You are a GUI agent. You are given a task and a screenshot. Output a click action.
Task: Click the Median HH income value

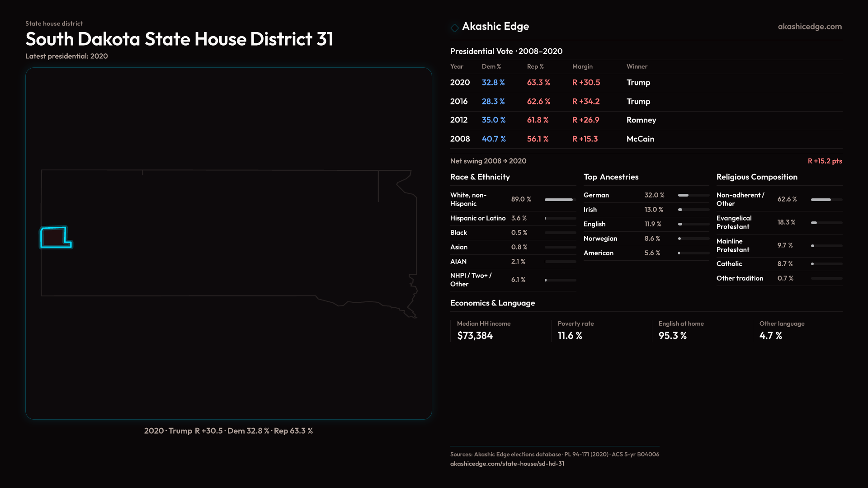[x=475, y=336]
